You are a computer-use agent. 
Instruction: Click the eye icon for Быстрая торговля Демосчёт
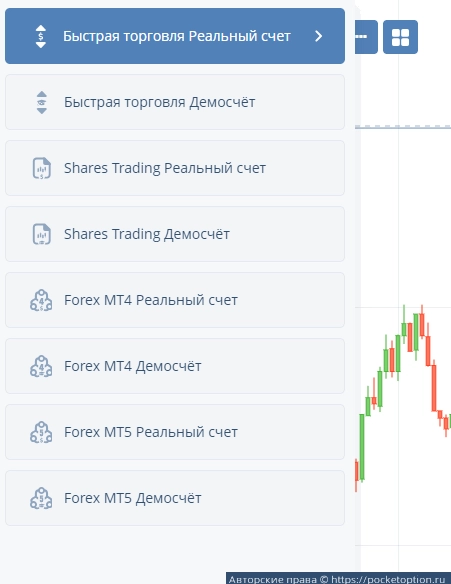42,102
